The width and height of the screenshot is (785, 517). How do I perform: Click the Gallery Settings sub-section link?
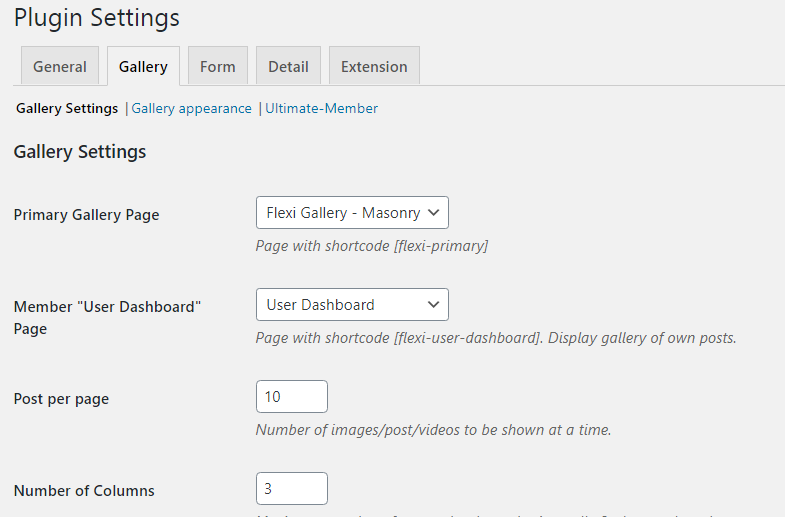click(x=67, y=109)
